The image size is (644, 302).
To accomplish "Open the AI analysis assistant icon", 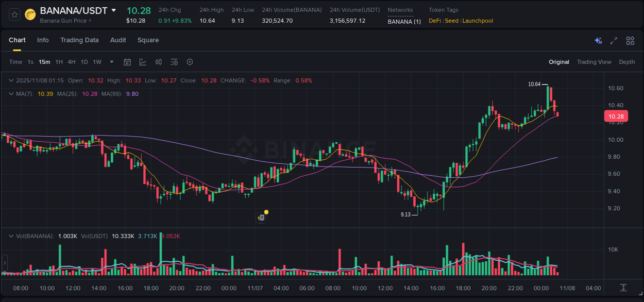I will coord(598,40).
